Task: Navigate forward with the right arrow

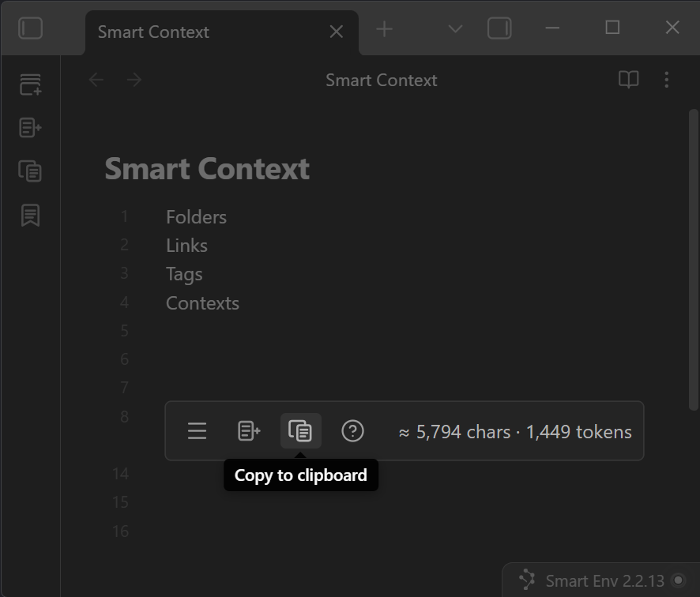Action: (x=134, y=80)
